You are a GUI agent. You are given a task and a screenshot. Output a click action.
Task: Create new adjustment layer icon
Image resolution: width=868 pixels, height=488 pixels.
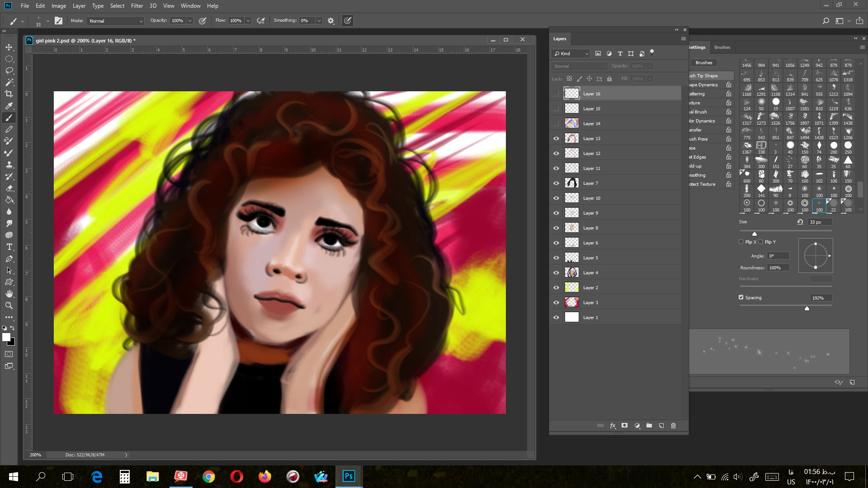(637, 426)
